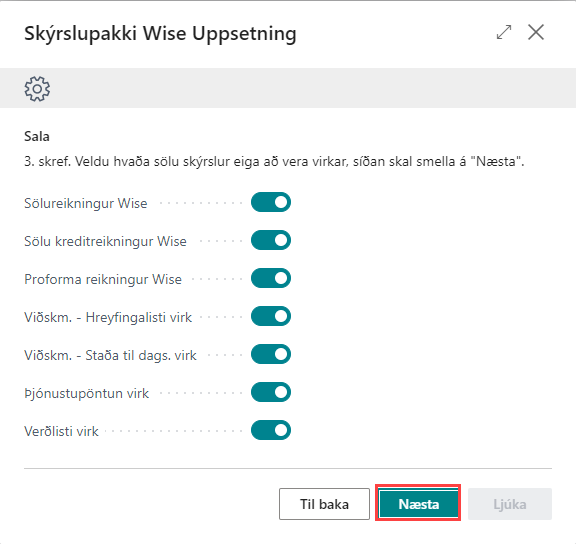Click the Sölu kreditreikningur Wise label
Viewport: 576px width, 544px height.
[105, 241]
